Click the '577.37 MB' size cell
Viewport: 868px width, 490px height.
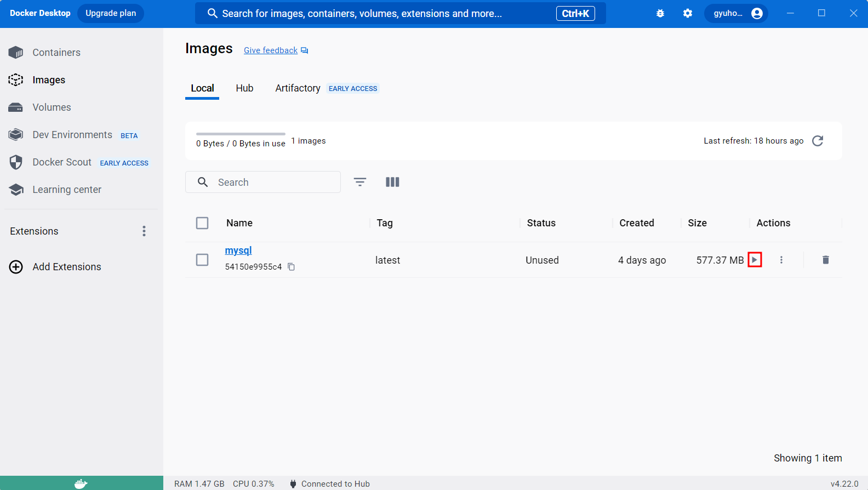(720, 260)
